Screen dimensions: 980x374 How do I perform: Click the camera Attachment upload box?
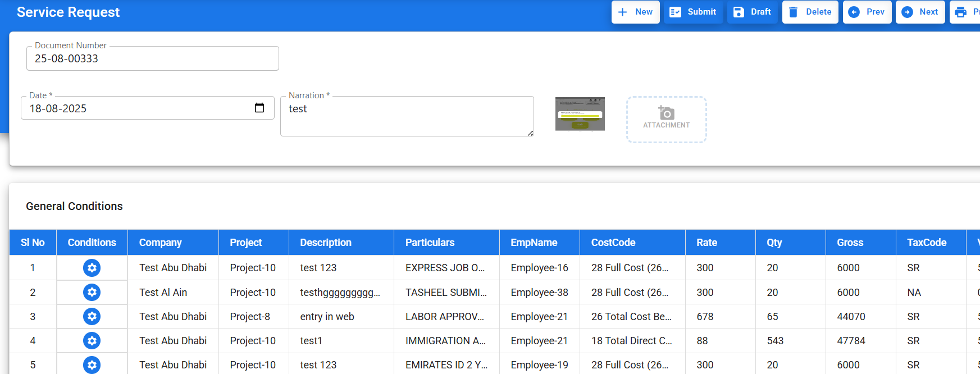666,119
